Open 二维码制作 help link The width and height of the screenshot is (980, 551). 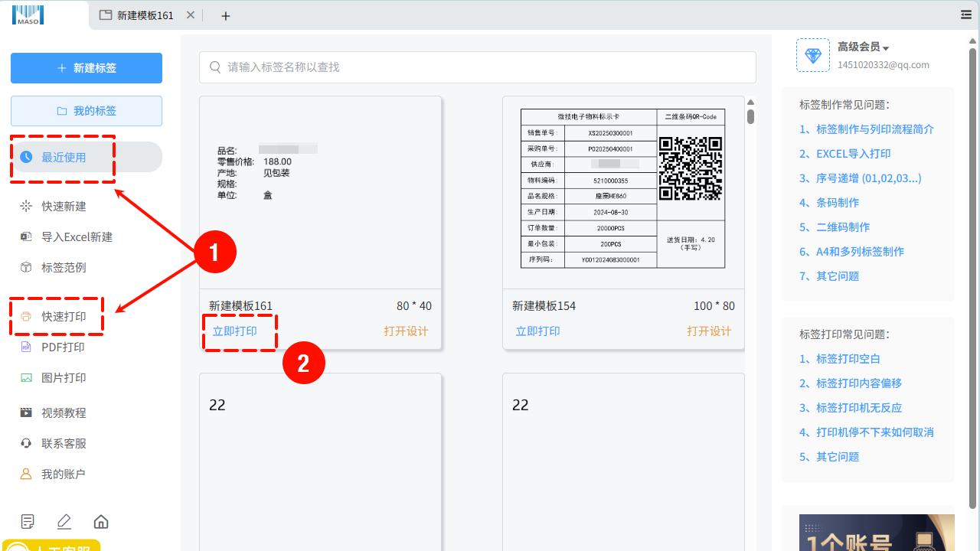pyautogui.click(x=835, y=227)
